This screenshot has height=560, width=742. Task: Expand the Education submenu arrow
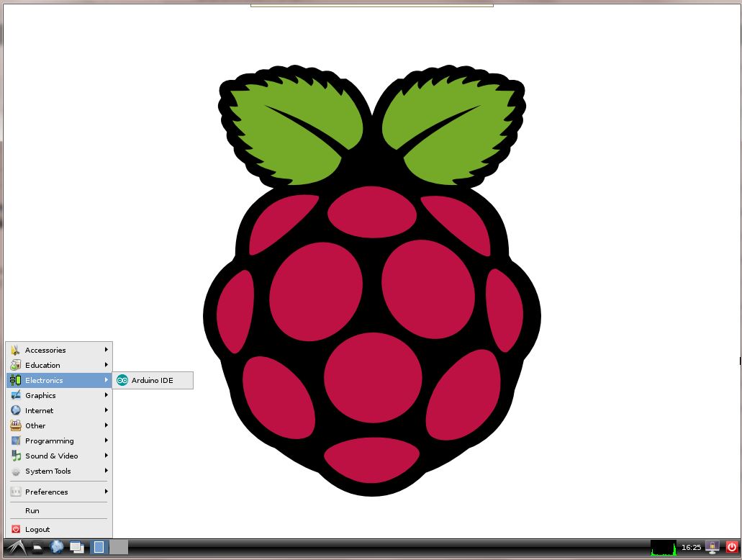click(x=107, y=365)
